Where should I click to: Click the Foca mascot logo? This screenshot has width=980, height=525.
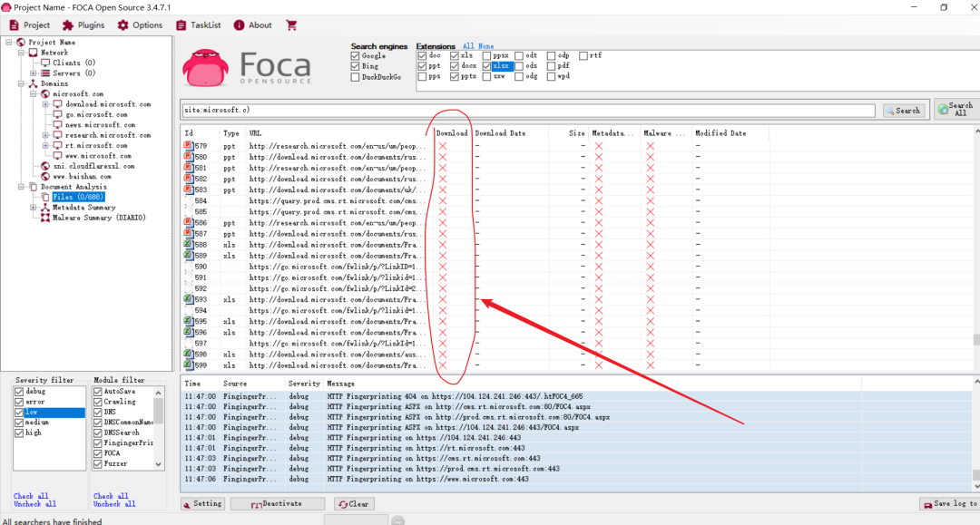coord(206,67)
